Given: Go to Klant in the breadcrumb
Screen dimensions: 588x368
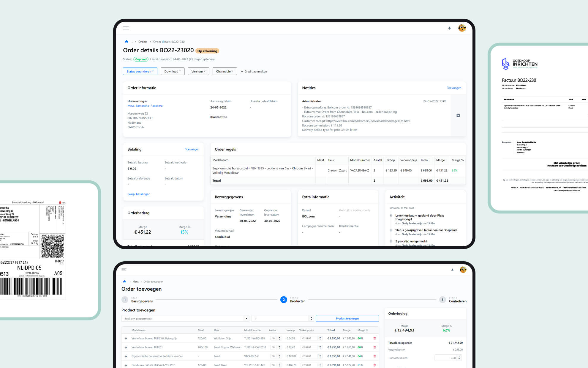Looking at the screenshot, I should [135, 281].
